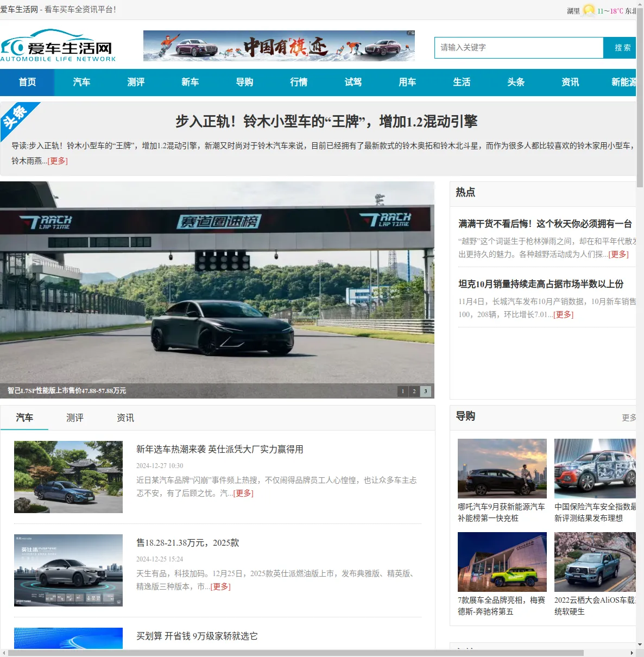Click the vertical scrollbar thumb
644x657 pixels.
(x=640, y=98)
